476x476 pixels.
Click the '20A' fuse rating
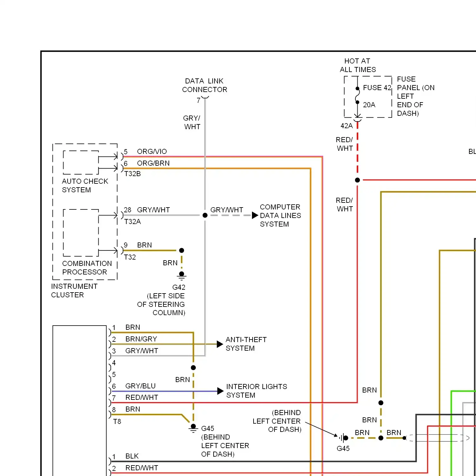[369, 105]
